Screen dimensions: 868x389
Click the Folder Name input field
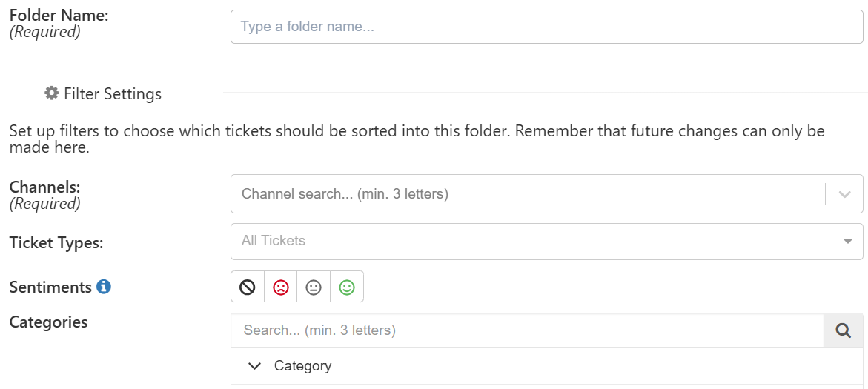[546, 26]
